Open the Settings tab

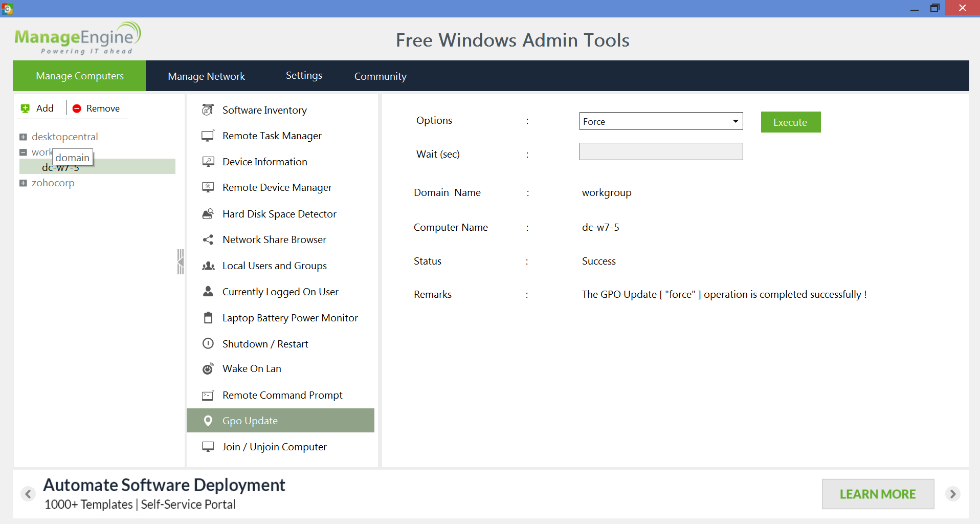(304, 75)
